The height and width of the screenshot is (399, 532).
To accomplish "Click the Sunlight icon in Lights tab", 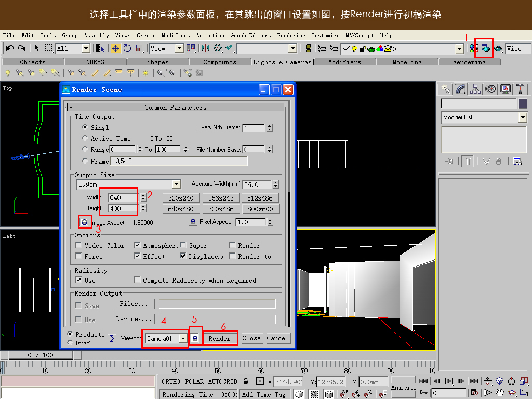I will pyautogui.click(x=145, y=73).
